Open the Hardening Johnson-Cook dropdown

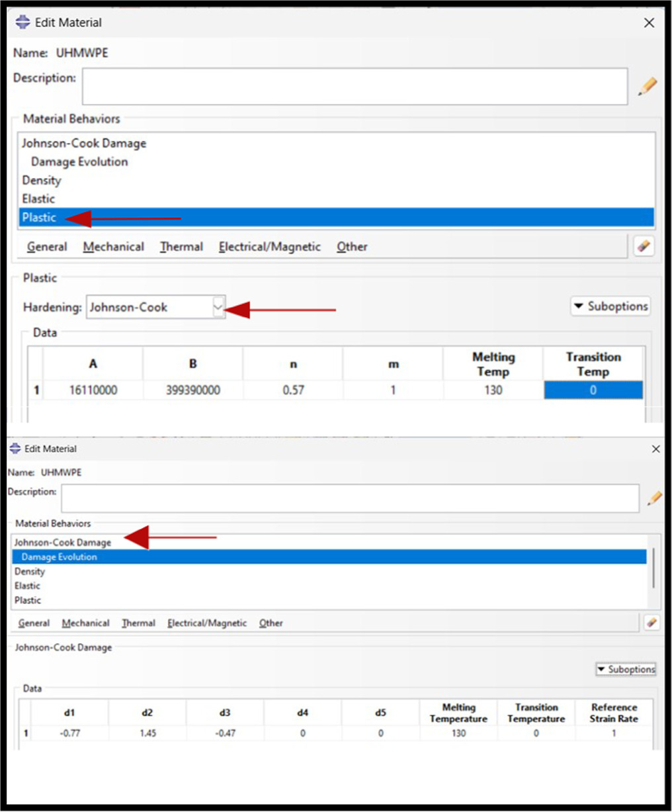pos(218,307)
